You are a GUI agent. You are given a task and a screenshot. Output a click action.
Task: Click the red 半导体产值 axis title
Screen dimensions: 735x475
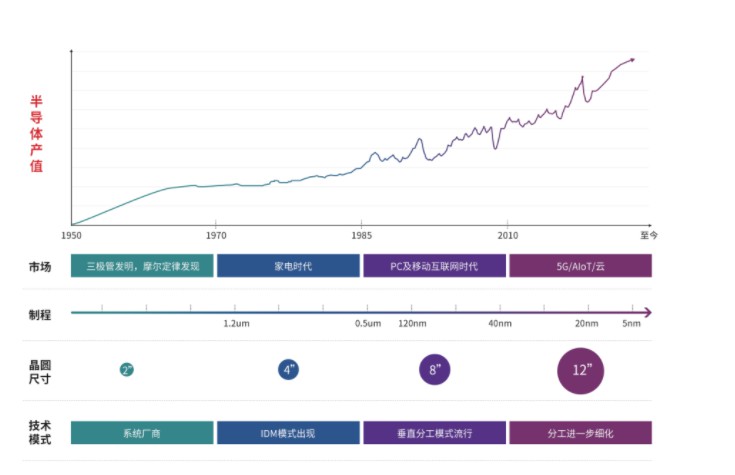click(x=36, y=134)
